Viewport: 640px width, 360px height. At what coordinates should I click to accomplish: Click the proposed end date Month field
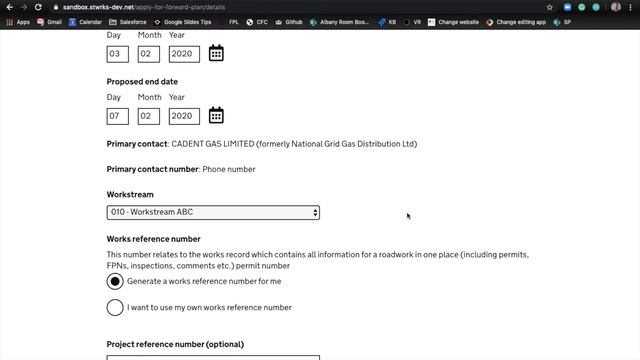[149, 116]
